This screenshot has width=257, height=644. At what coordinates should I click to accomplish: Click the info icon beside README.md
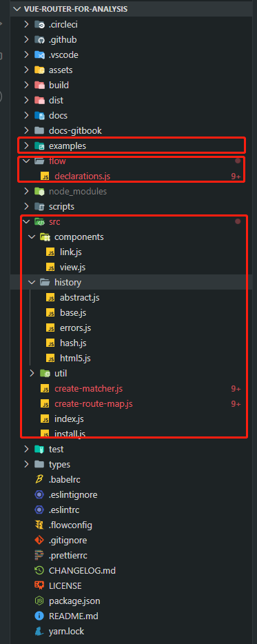click(39, 616)
